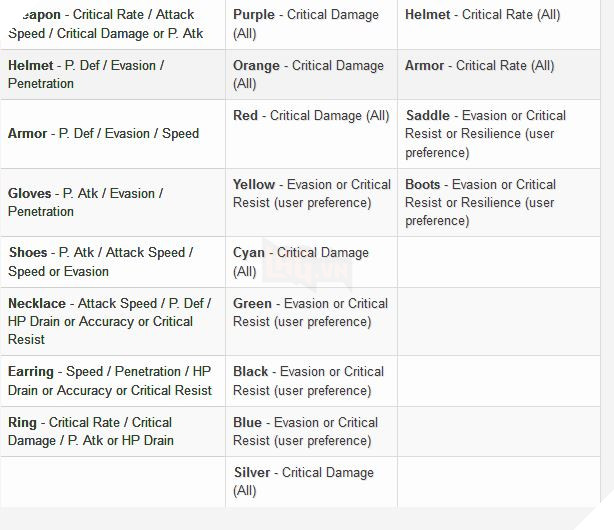The height and width of the screenshot is (530, 614).
Task: Click the Armor P. Def / Evasion / Speed cell
Action: [x=104, y=133]
